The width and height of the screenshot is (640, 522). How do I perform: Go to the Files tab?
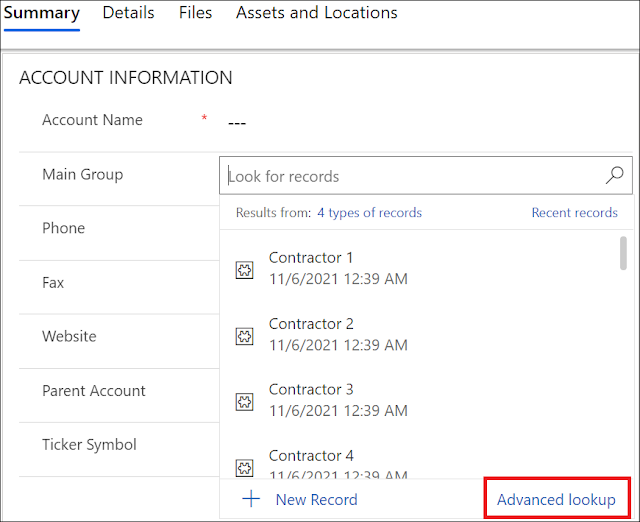[x=195, y=13]
